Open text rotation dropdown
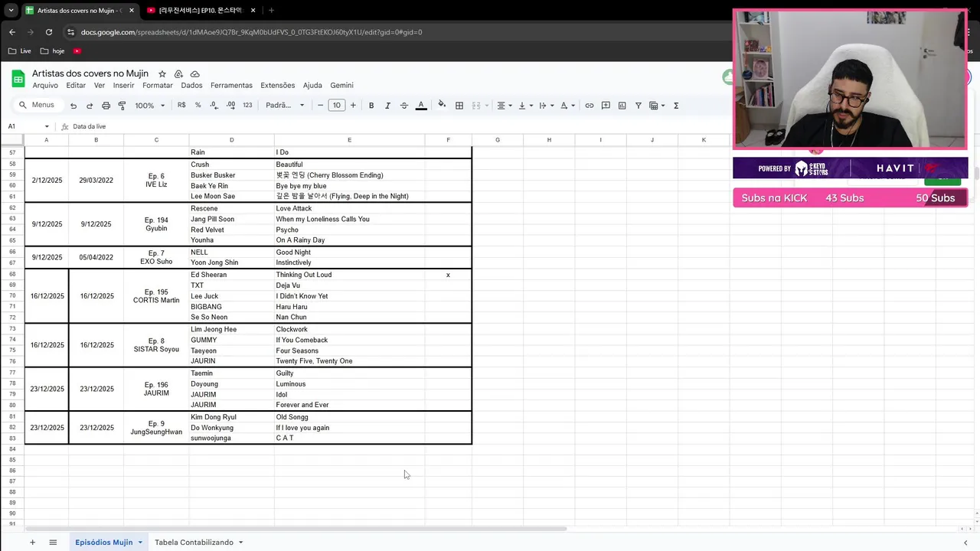The width and height of the screenshot is (980, 551). (x=567, y=106)
